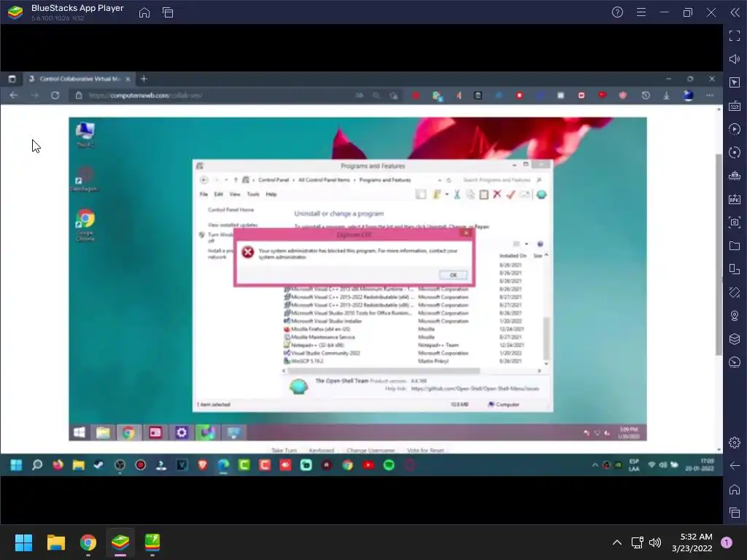The image size is (747, 560).
Task: Click the Vote for Reset link
Action: [425, 450]
